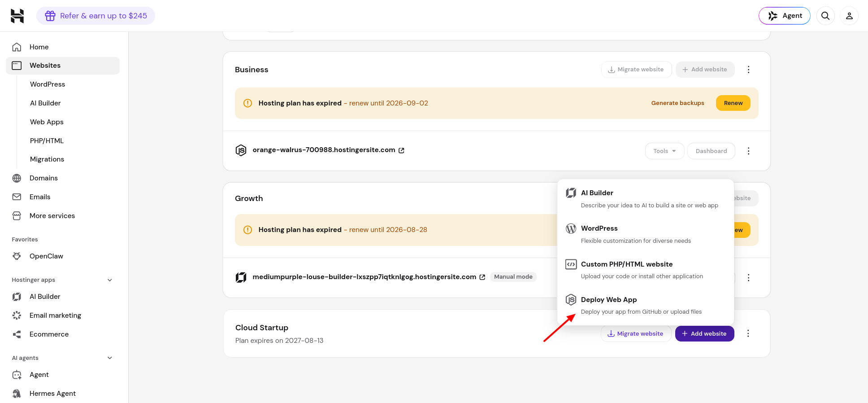Open the user profile icon
Screen dimensions: 868x403
click(849, 16)
